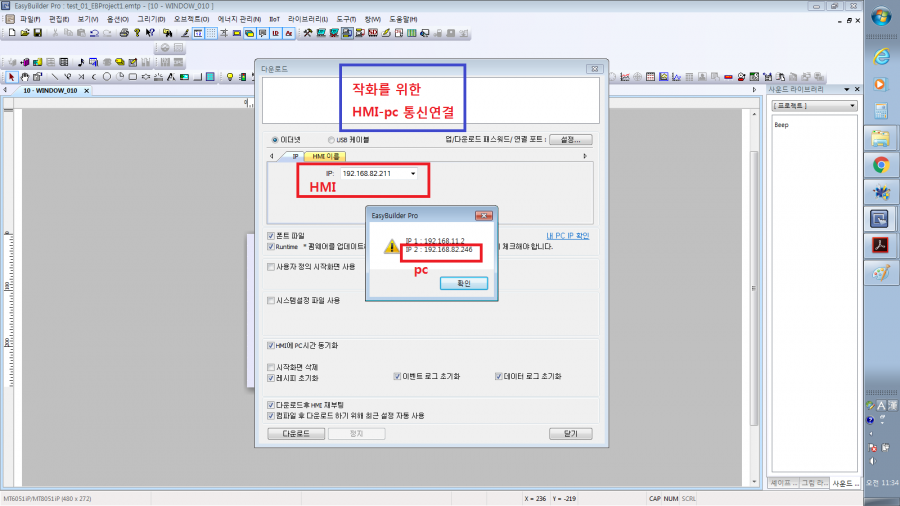Open the 도구(T) menu
The width and height of the screenshot is (900, 506).
[346, 20]
